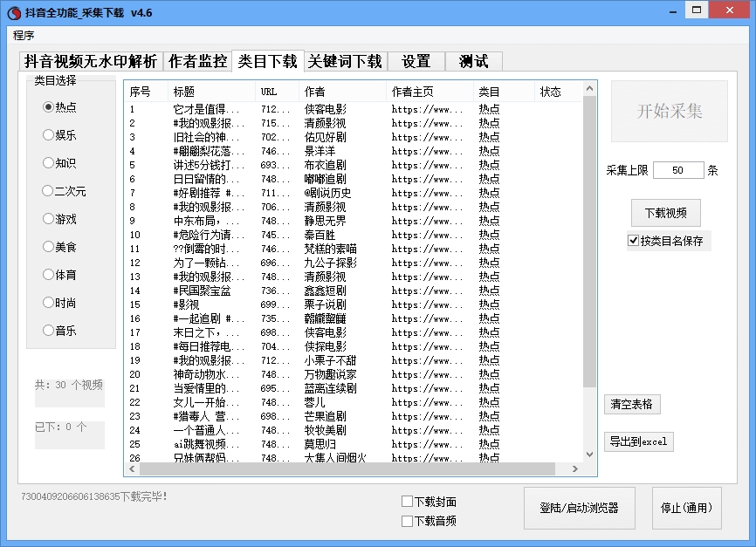Click the 下载完毕 status message
Screen dimensions: 756x547
tap(94, 496)
